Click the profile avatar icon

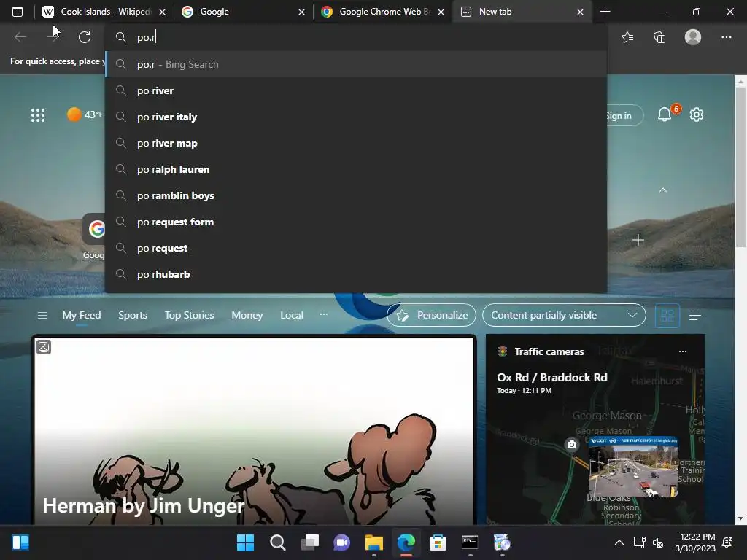tap(693, 37)
